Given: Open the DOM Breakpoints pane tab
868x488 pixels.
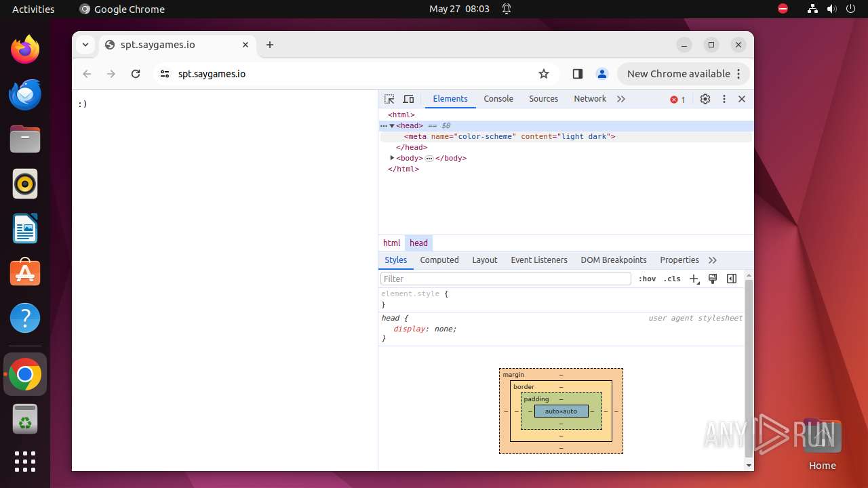Looking at the screenshot, I should pyautogui.click(x=614, y=260).
